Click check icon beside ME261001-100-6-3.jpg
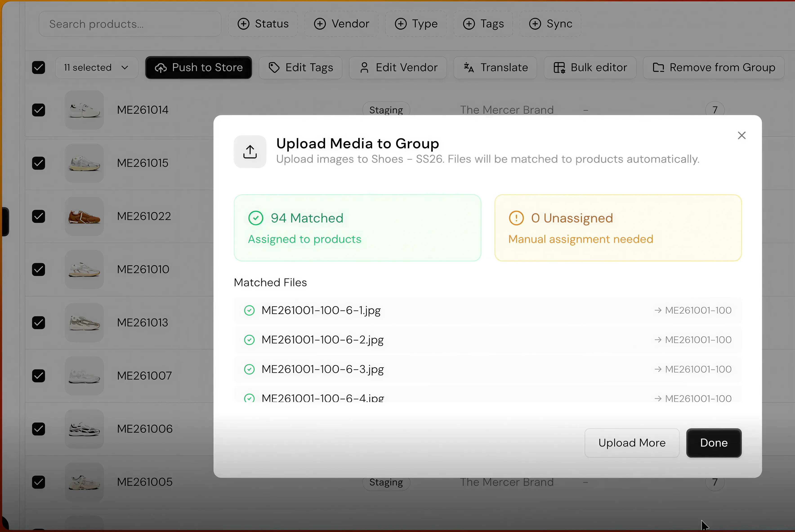795x532 pixels. tap(249, 369)
